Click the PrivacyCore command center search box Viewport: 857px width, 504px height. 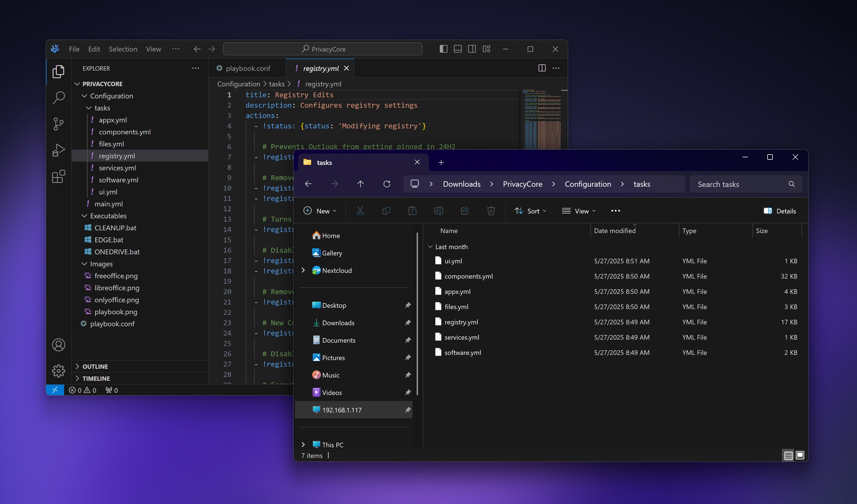pos(323,49)
